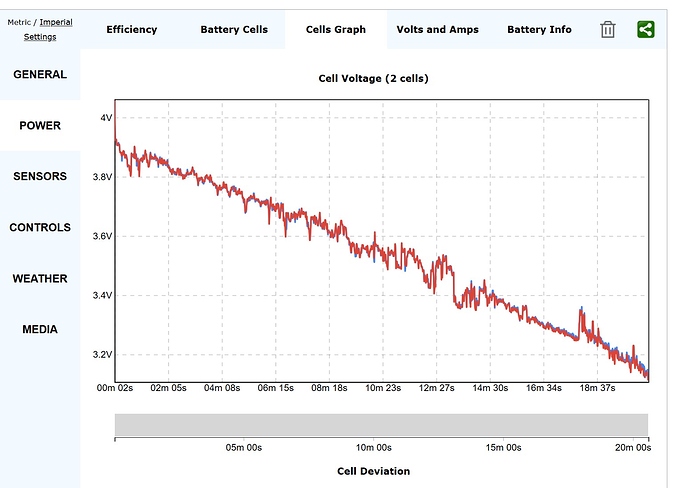The width and height of the screenshot is (690, 488).
Task: Click the 10m 23s x-axis label
Action: pos(383,388)
